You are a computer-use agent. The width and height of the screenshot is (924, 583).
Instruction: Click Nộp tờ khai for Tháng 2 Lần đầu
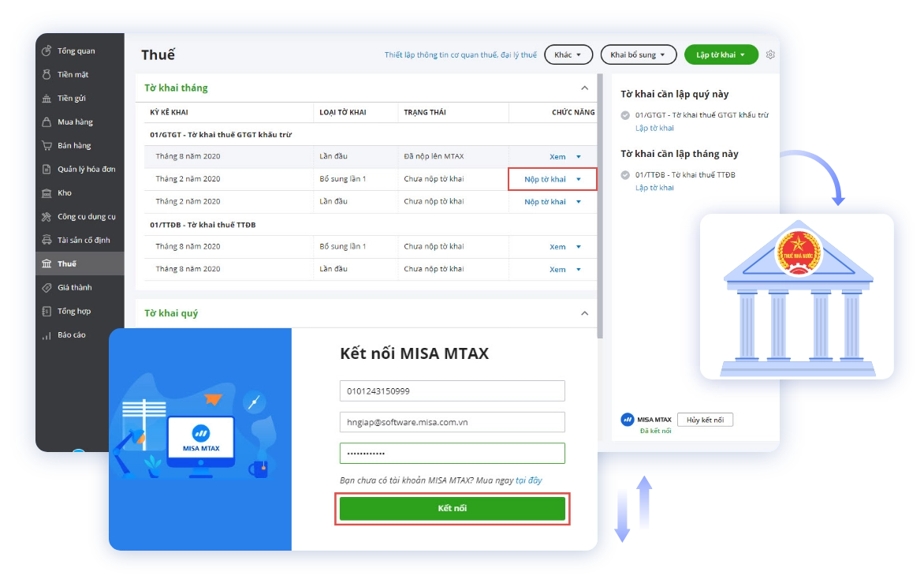point(545,202)
